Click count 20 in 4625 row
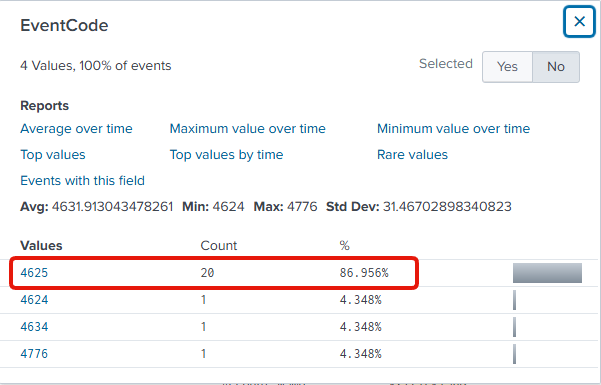This screenshot has height=385, width=601. tap(207, 273)
